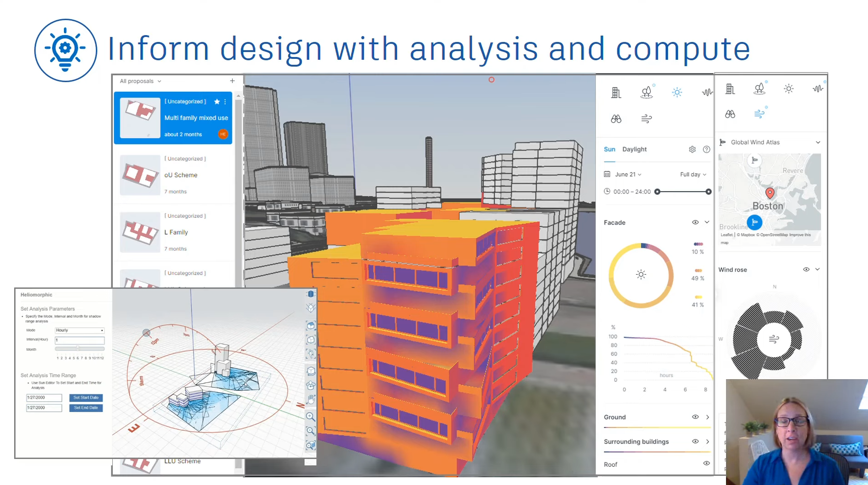The image size is (868, 485).
Task: Open the noise analysis waveform icon
Action: (x=707, y=93)
